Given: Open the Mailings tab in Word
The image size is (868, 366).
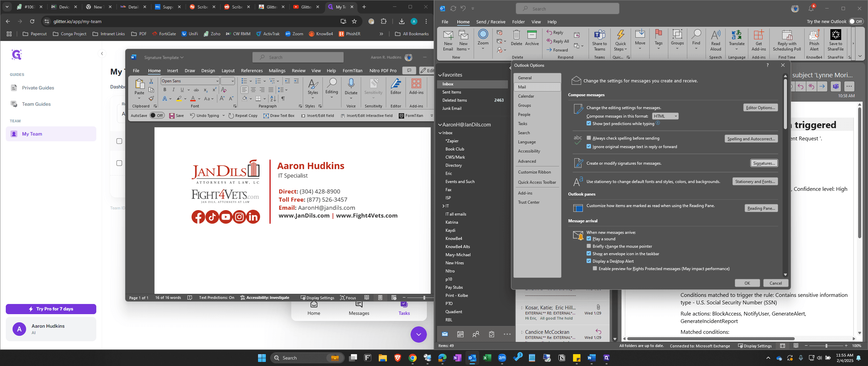Looking at the screenshot, I should click(x=277, y=70).
